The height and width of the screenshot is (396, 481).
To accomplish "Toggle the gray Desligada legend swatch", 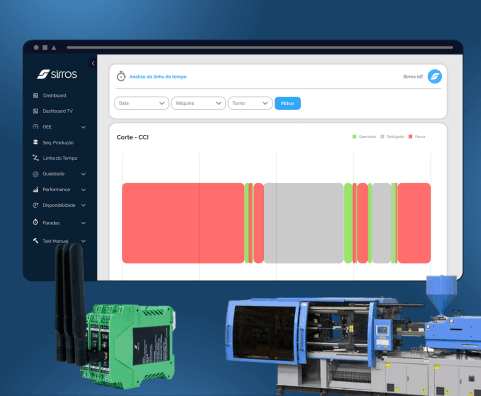I will (382, 137).
